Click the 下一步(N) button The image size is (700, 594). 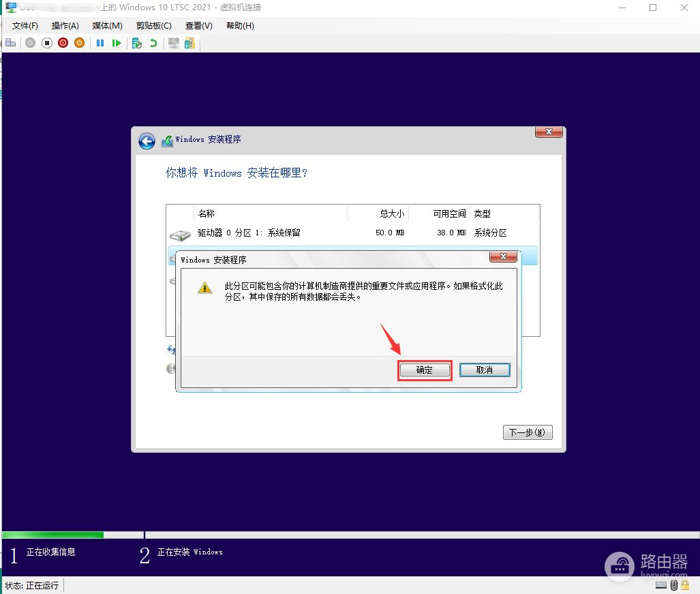tap(528, 432)
